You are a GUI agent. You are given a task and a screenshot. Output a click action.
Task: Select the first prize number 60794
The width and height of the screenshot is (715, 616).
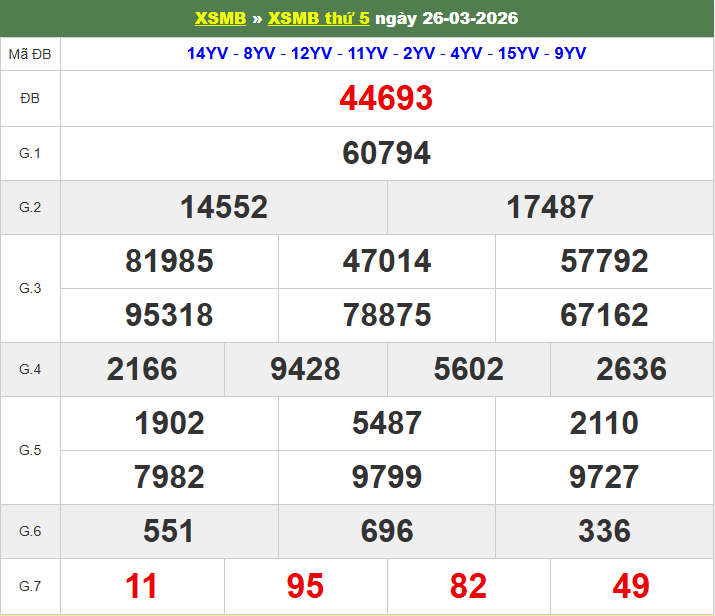386,153
